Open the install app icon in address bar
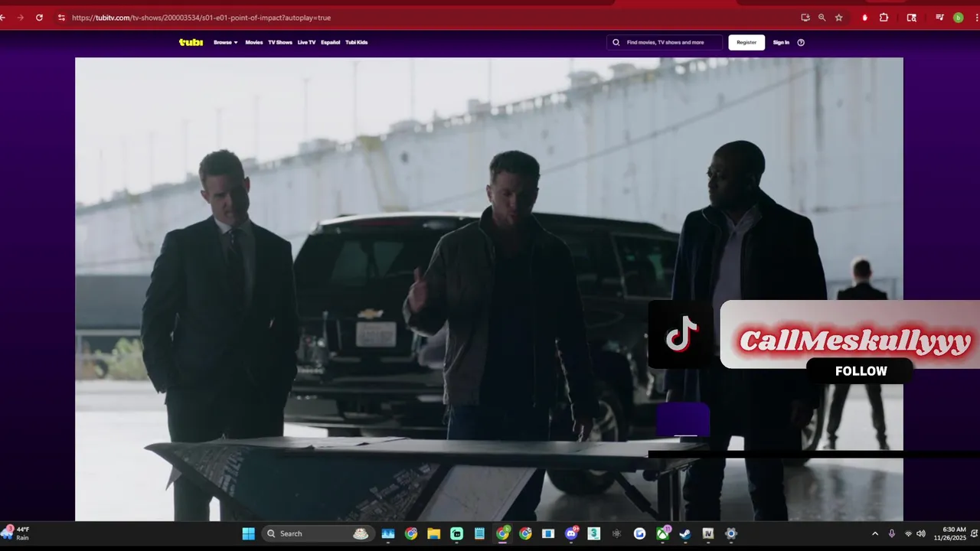Image resolution: width=980 pixels, height=551 pixels. [805, 18]
